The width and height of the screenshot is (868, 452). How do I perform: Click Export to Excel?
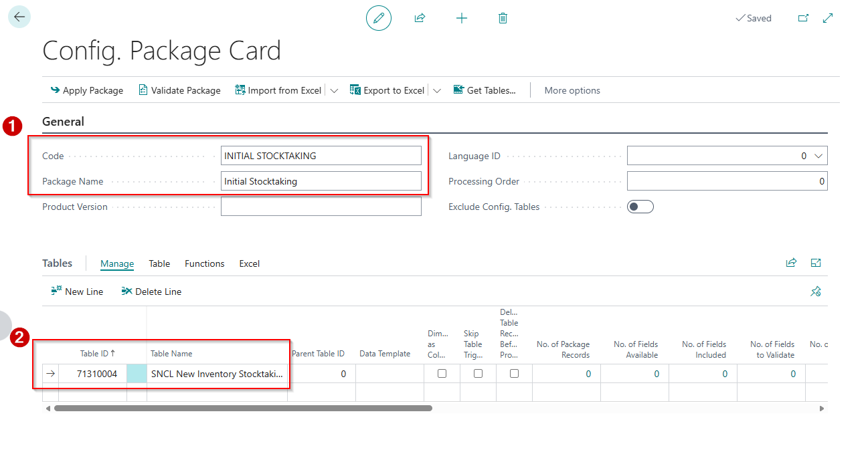point(387,90)
